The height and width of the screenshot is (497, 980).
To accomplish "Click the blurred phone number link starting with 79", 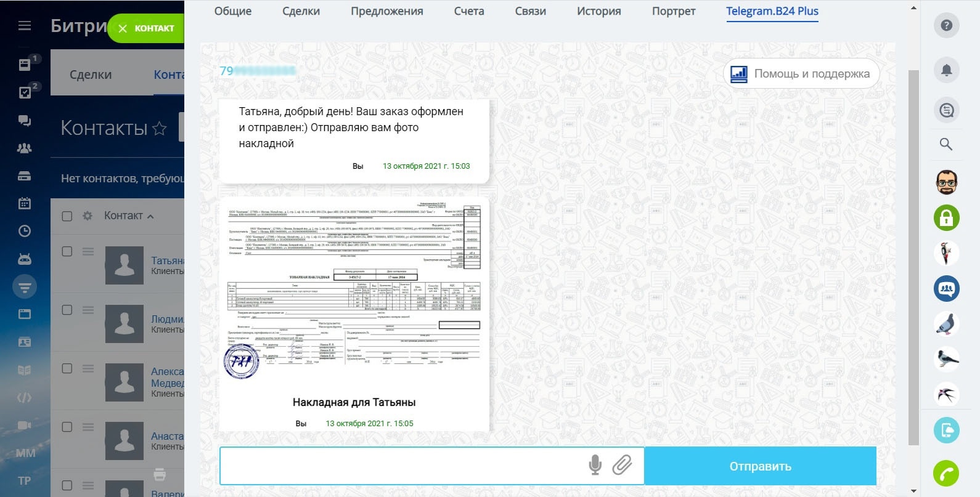I will click(x=258, y=71).
